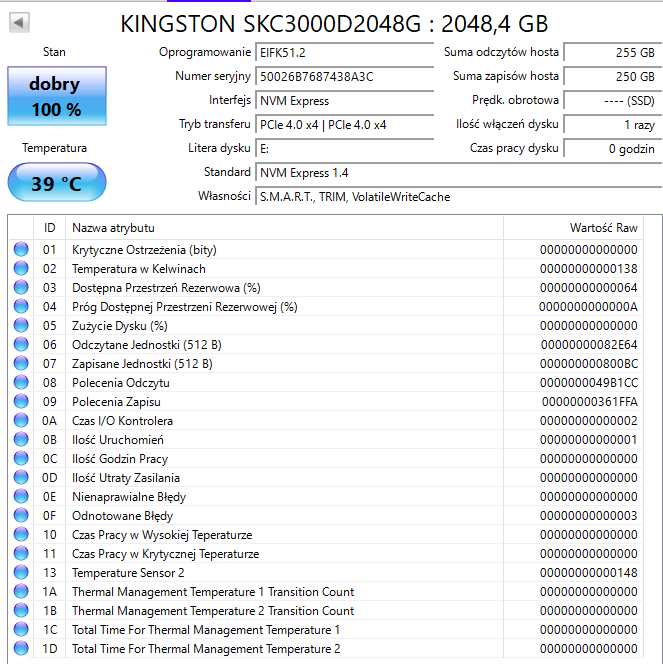Screen dimensions: 663x664
Task: Click the host writes value 250 GB
Action: click(613, 77)
